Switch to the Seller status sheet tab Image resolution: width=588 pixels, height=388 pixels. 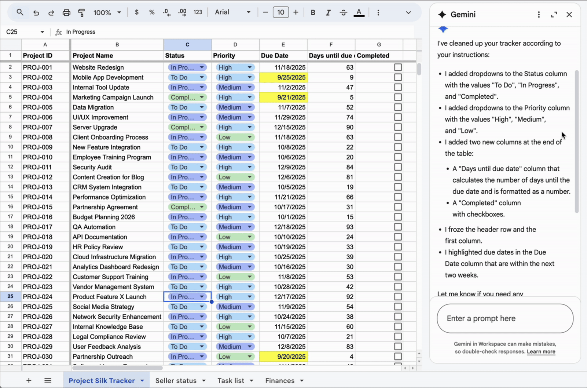(x=176, y=380)
